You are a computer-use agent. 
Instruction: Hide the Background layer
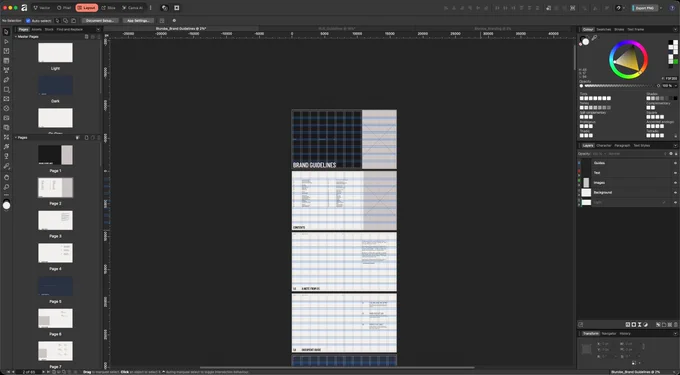click(675, 192)
